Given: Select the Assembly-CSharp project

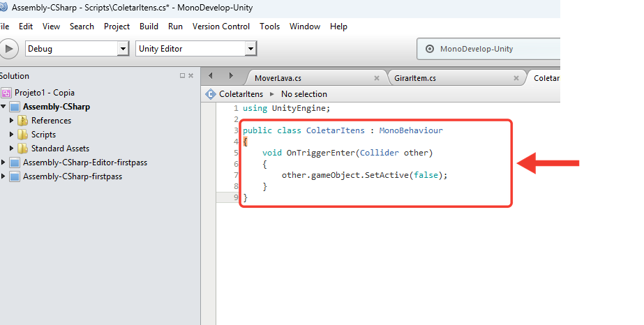Looking at the screenshot, I should pos(57,107).
